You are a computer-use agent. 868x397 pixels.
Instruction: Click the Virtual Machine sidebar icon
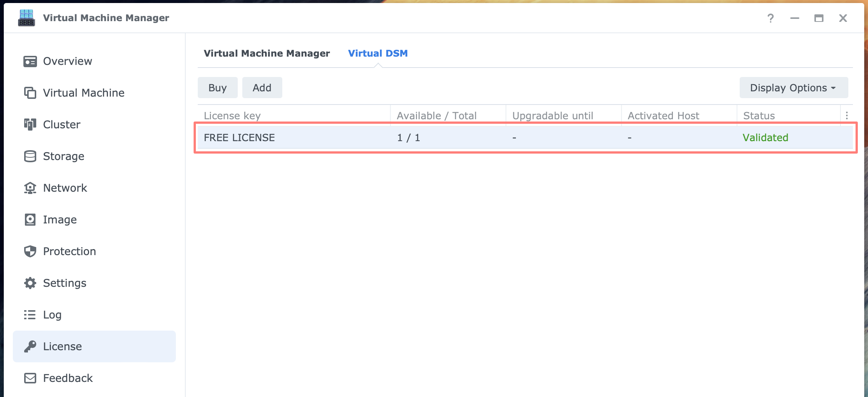pyautogui.click(x=30, y=93)
